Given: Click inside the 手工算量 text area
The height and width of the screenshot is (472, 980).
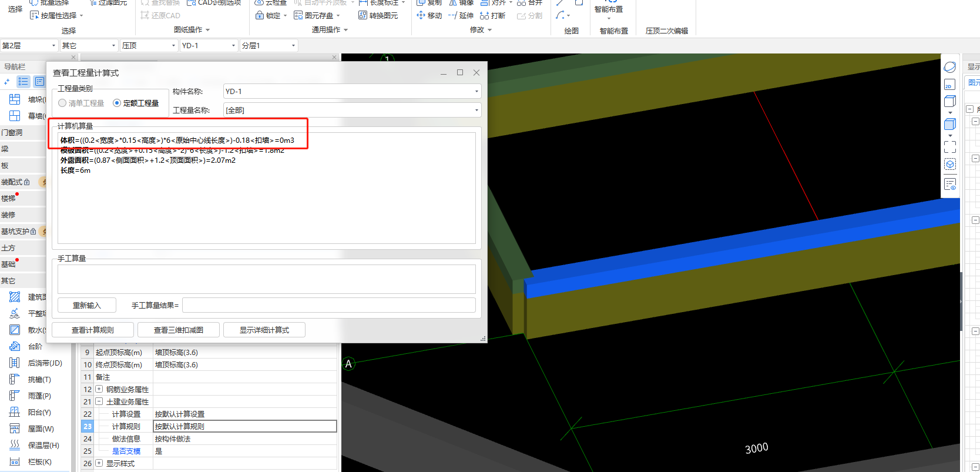Looking at the screenshot, I should click(x=267, y=279).
